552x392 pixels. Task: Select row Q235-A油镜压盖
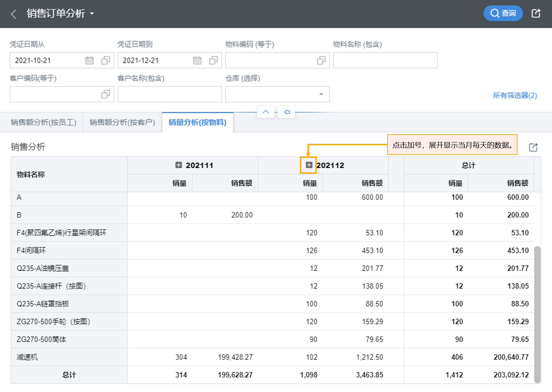tap(273, 268)
